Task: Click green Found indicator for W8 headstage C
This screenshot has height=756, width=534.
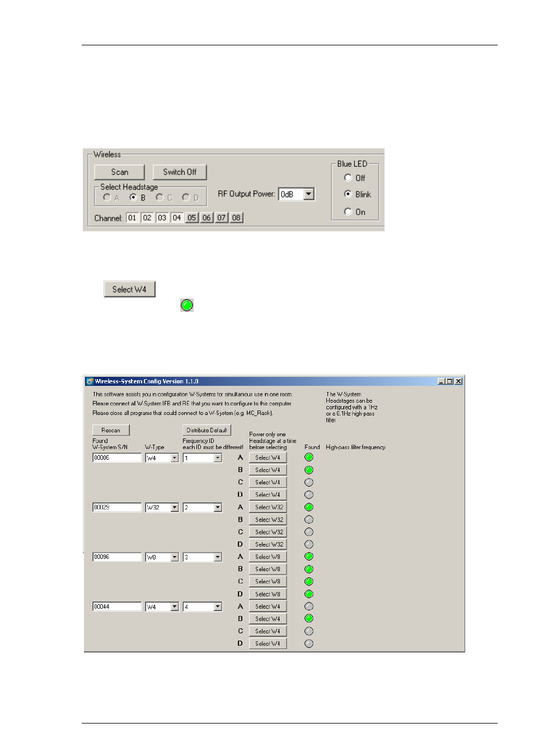Action: [x=309, y=581]
